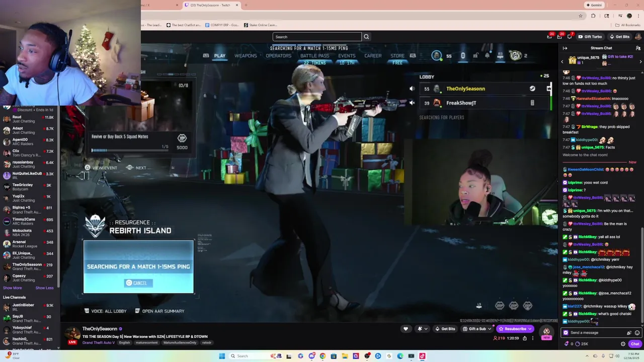
Task: Switch to the TheOnlySeasonn Twitch browser tab
Action: [x=211, y=5]
